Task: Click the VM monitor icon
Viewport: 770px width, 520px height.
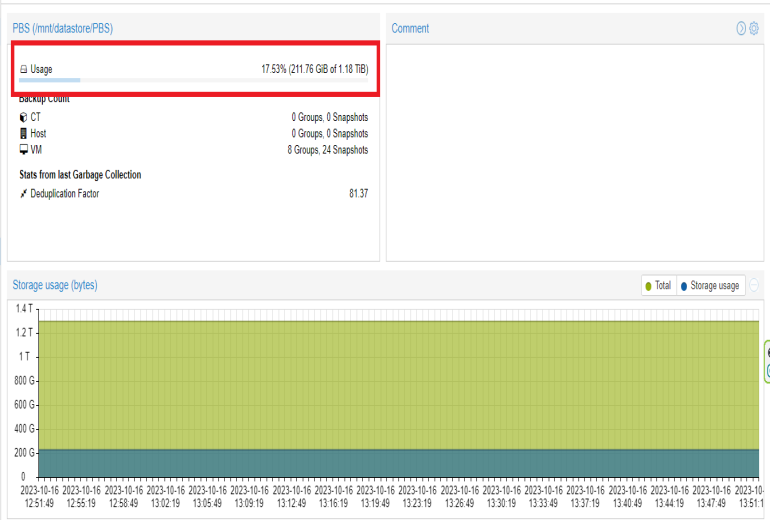Action: pyautogui.click(x=24, y=150)
